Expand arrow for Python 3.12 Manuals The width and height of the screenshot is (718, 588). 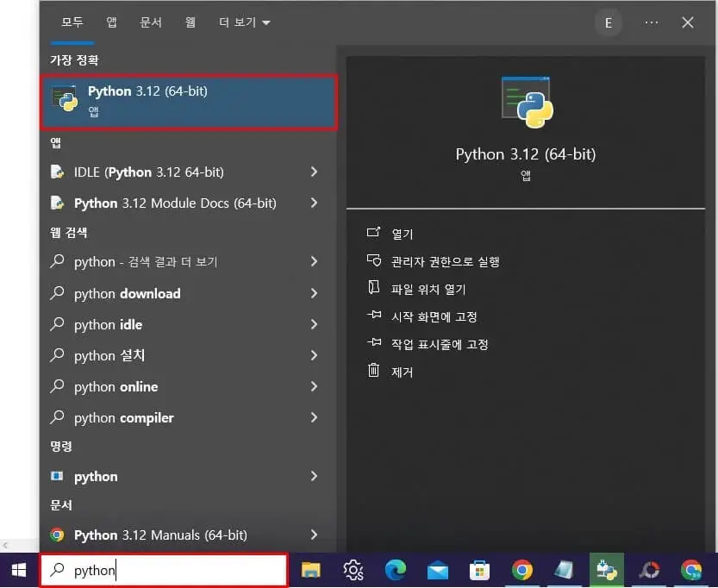click(x=314, y=535)
